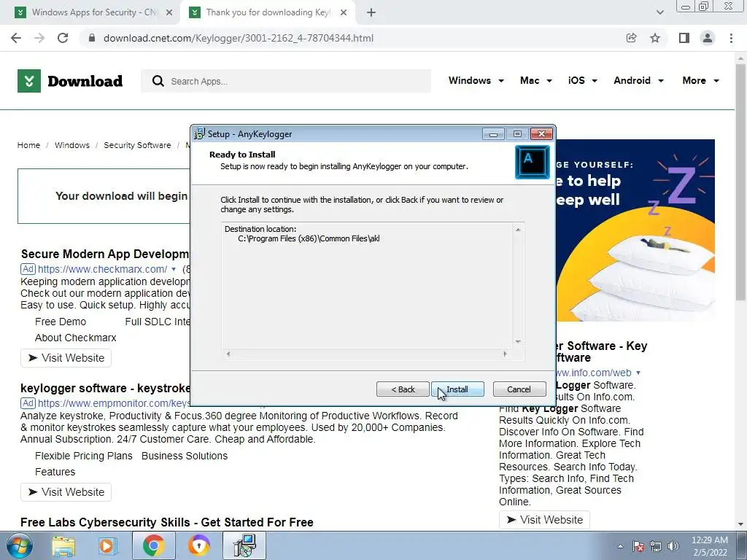The width and height of the screenshot is (747, 560).
Task: Go Back in the setup wizard
Action: [x=403, y=389]
